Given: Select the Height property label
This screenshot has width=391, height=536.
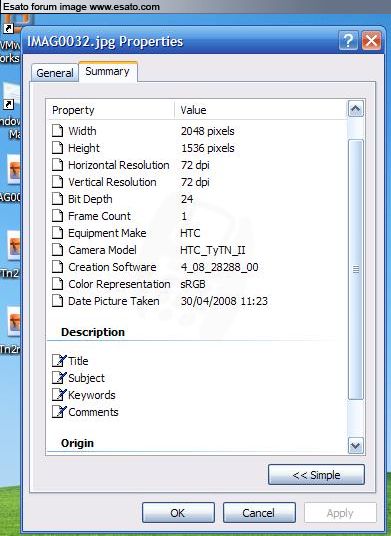Looking at the screenshot, I should 84,148.
